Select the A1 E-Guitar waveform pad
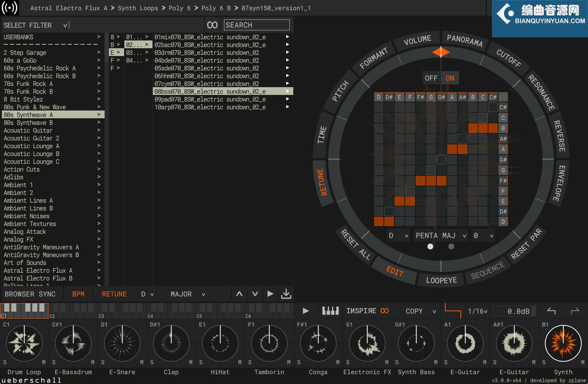This screenshot has width=588, height=384. coord(465,344)
